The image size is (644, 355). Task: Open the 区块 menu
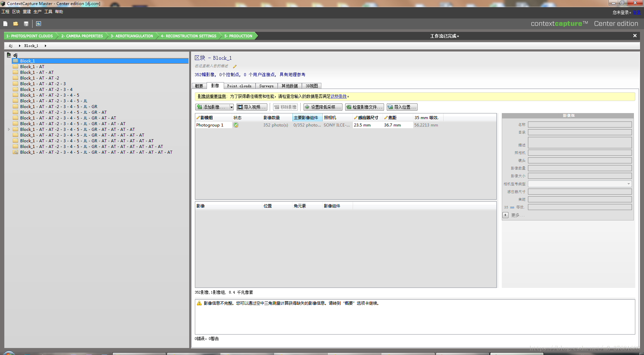coord(16,12)
